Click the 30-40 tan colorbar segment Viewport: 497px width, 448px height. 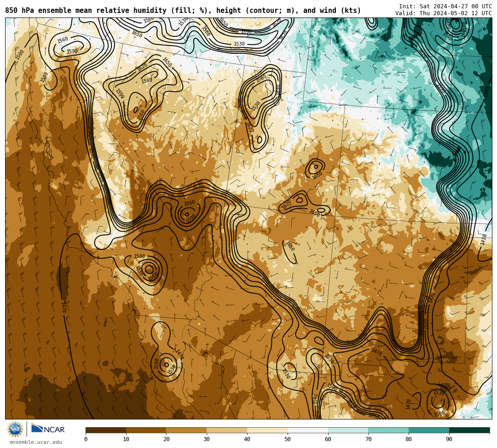pyautogui.click(x=227, y=430)
